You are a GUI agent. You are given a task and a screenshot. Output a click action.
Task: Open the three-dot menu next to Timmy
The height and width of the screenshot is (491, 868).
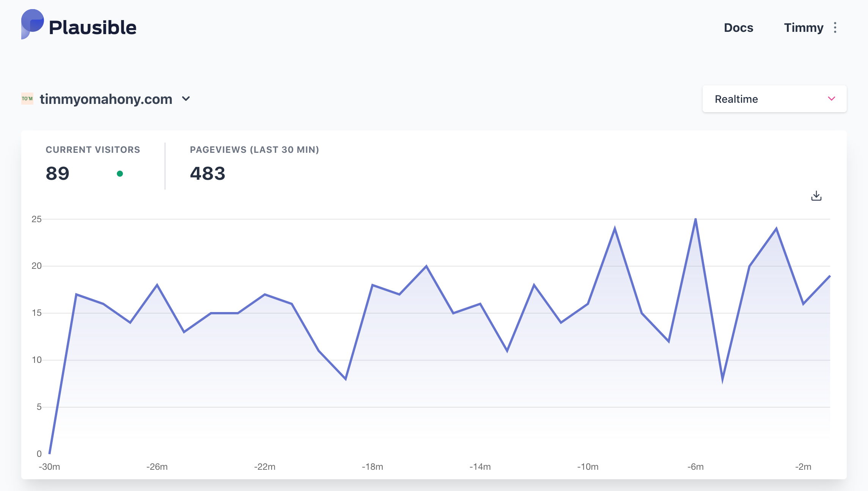(835, 28)
